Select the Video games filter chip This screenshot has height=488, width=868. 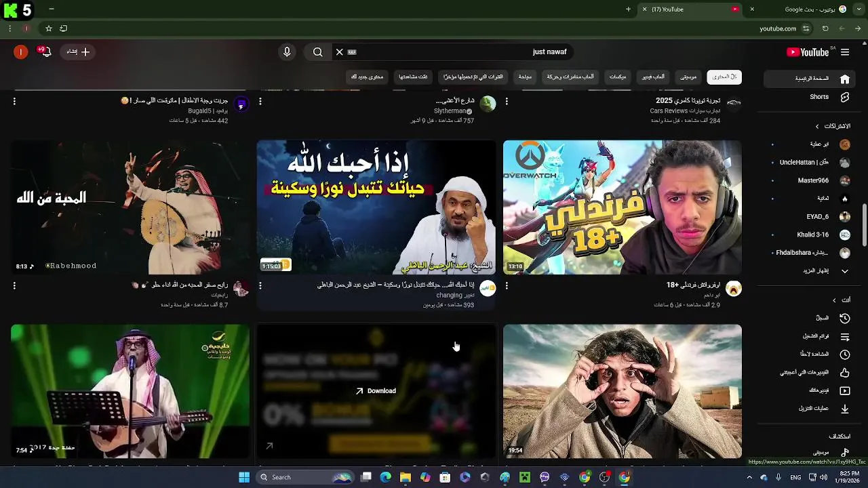coord(653,77)
